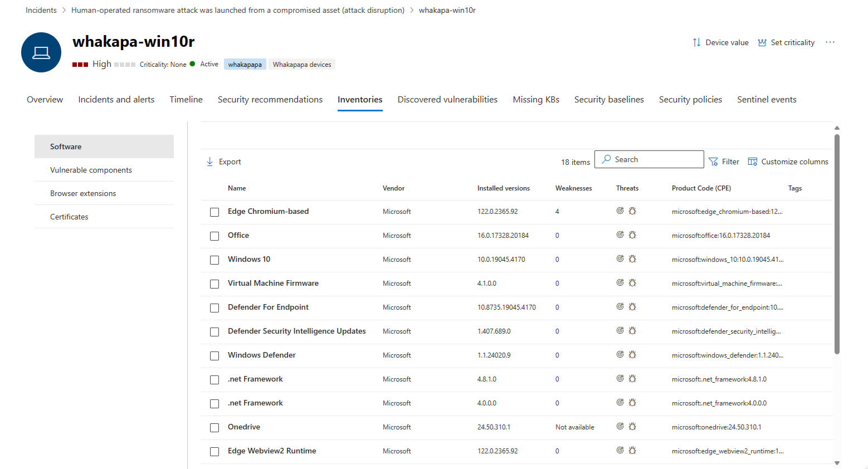Click the vertical scrollbar thumb
The width and height of the screenshot is (868, 469).
click(x=837, y=244)
